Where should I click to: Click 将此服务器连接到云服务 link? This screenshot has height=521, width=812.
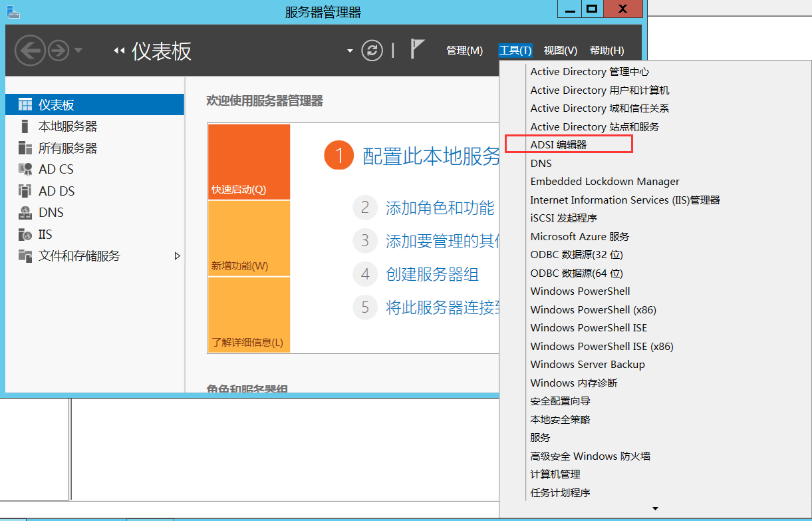click(442, 307)
